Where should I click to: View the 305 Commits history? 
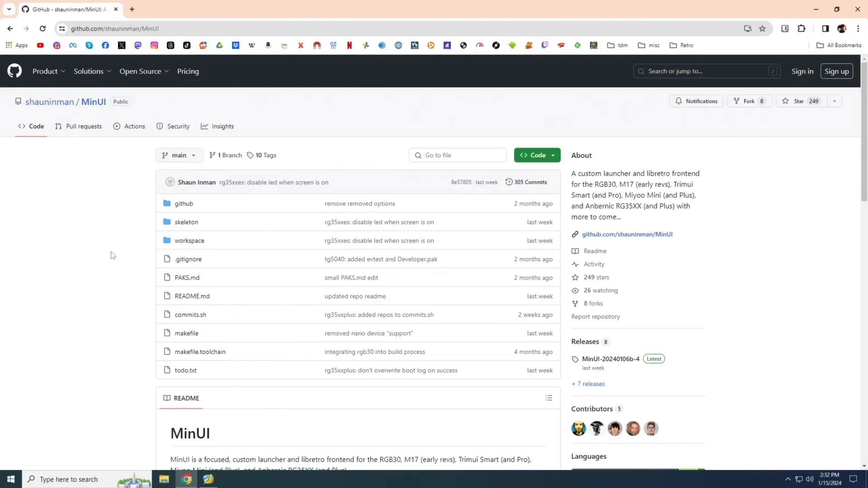[x=526, y=182]
